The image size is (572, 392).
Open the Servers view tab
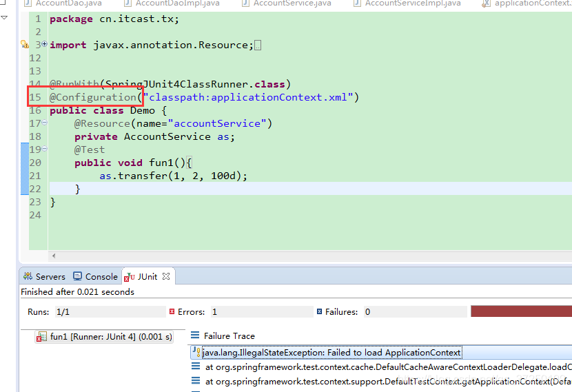point(44,277)
